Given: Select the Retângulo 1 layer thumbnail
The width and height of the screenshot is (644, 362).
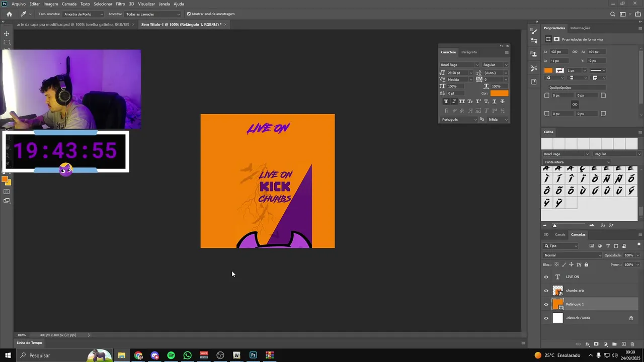Looking at the screenshot, I should (558, 304).
